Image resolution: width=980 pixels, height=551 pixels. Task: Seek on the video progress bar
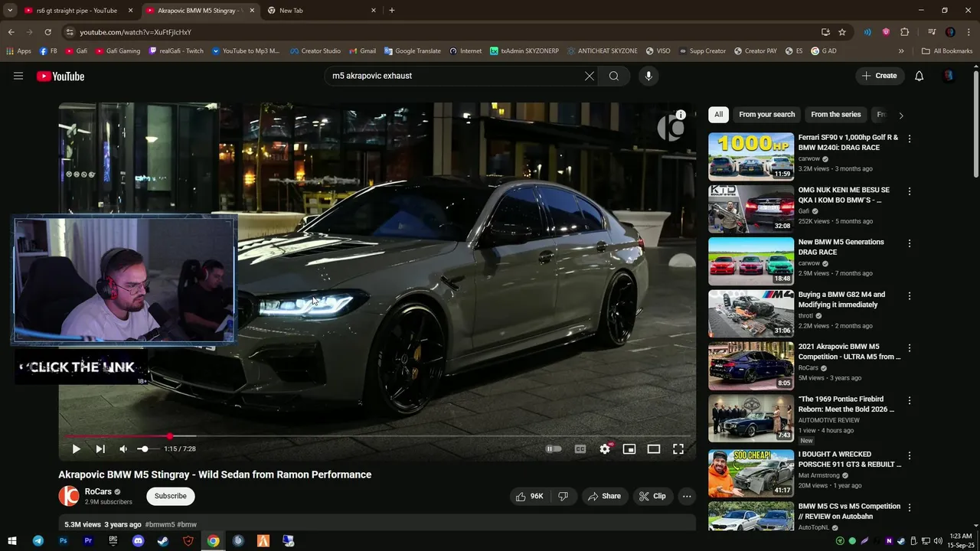click(x=377, y=436)
